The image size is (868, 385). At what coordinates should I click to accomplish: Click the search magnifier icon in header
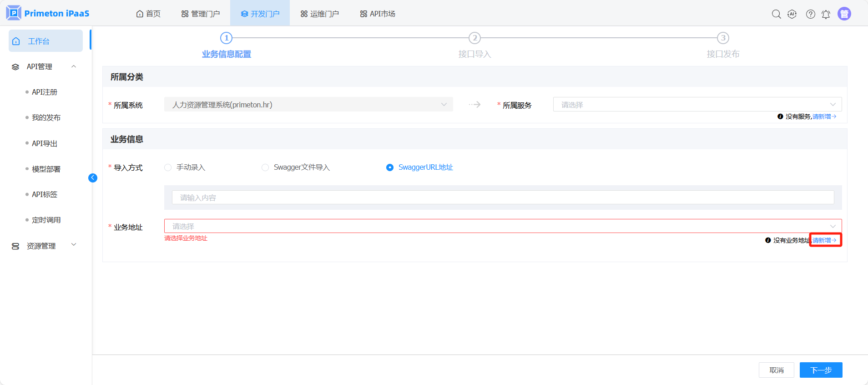776,14
